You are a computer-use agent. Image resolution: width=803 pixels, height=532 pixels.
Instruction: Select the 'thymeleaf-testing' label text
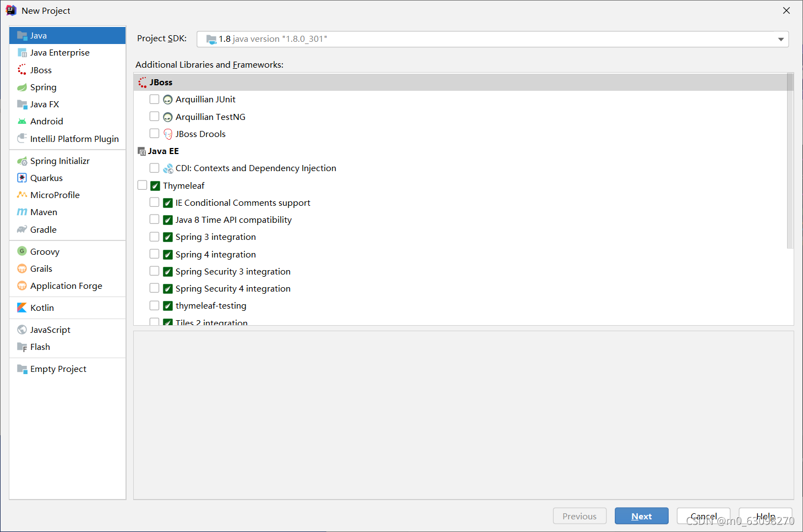tap(211, 306)
